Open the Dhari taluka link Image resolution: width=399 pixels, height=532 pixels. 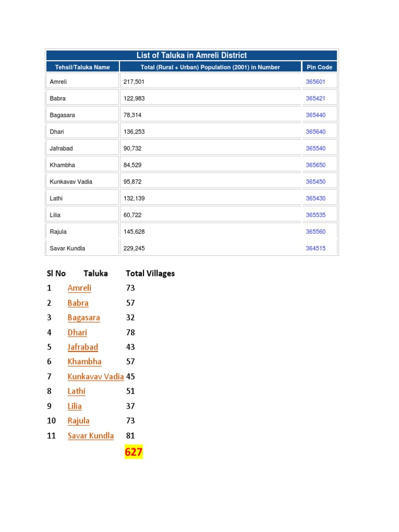point(77,332)
